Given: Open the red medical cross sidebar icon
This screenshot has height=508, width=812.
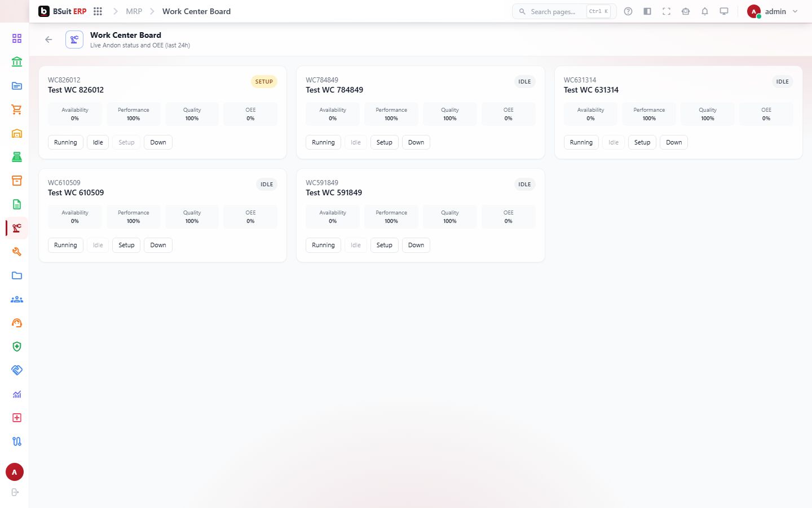Looking at the screenshot, I should pos(17,418).
